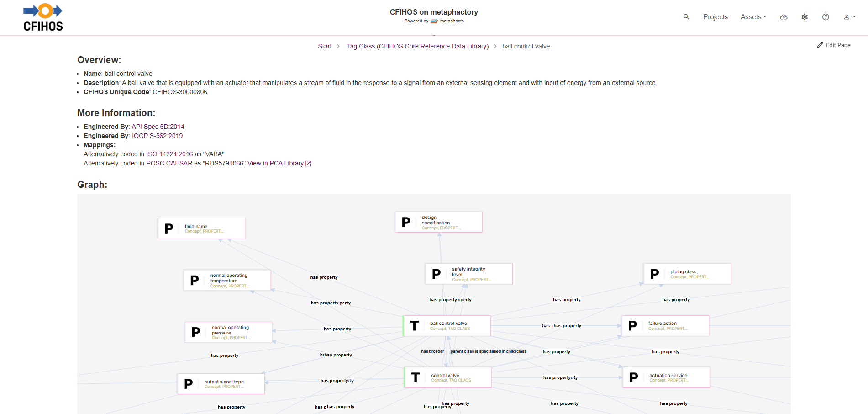This screenshot has width=868, height=414.
Task: Click the P icon of normal operating temperature node
Action: tap(194, 280)
